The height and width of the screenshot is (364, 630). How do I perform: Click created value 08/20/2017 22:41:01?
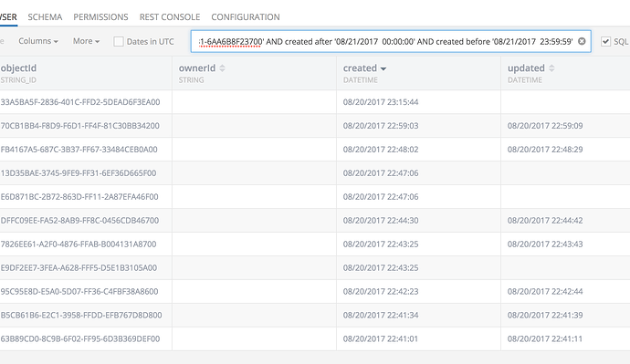381,338
